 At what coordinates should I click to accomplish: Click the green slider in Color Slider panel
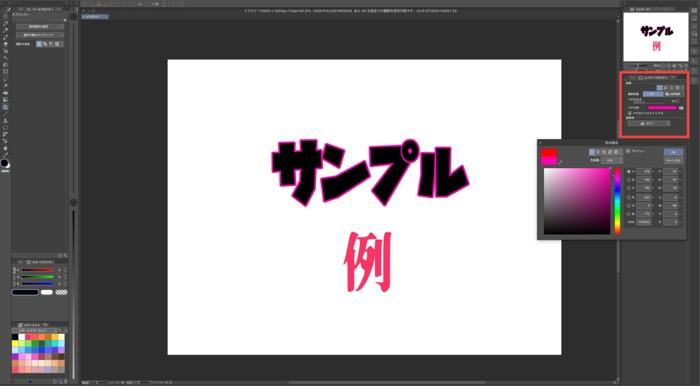click(38, 277)
